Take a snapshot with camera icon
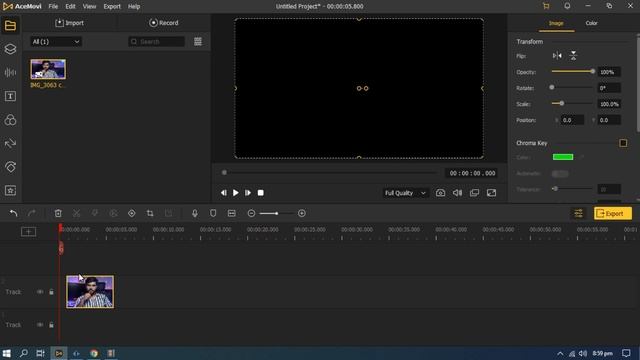Viewport: 640px width, 360px height. pos(440,193)
